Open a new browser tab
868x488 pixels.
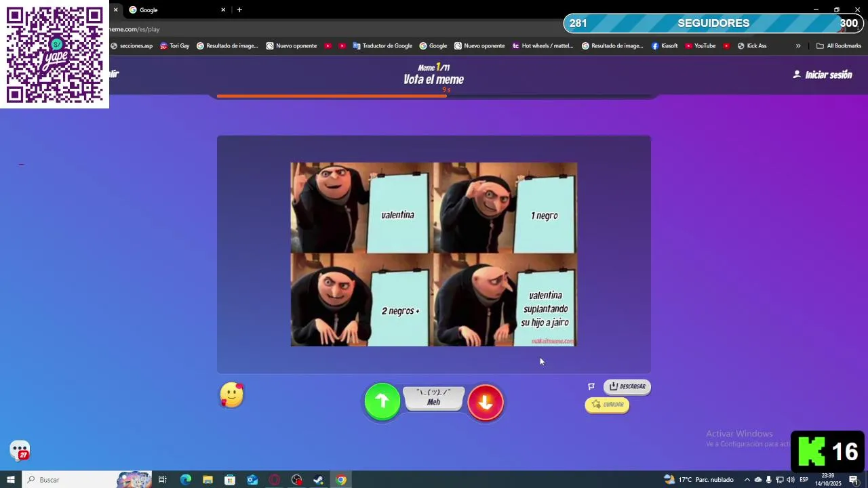239,9
